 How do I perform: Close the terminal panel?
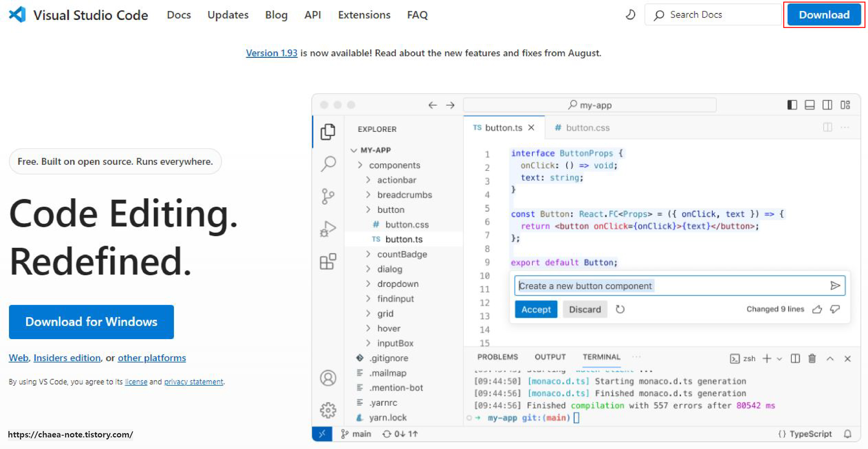(x=847, y=359)
